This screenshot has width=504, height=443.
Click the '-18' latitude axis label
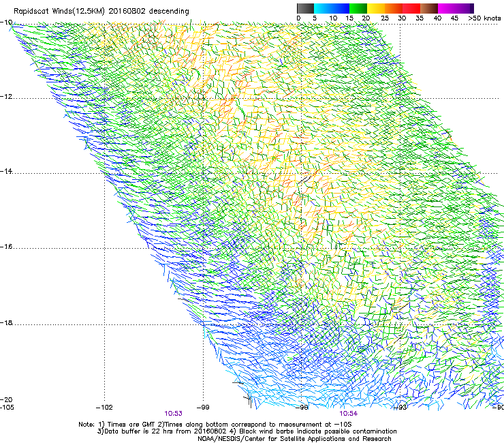click(x=6, y=322)
